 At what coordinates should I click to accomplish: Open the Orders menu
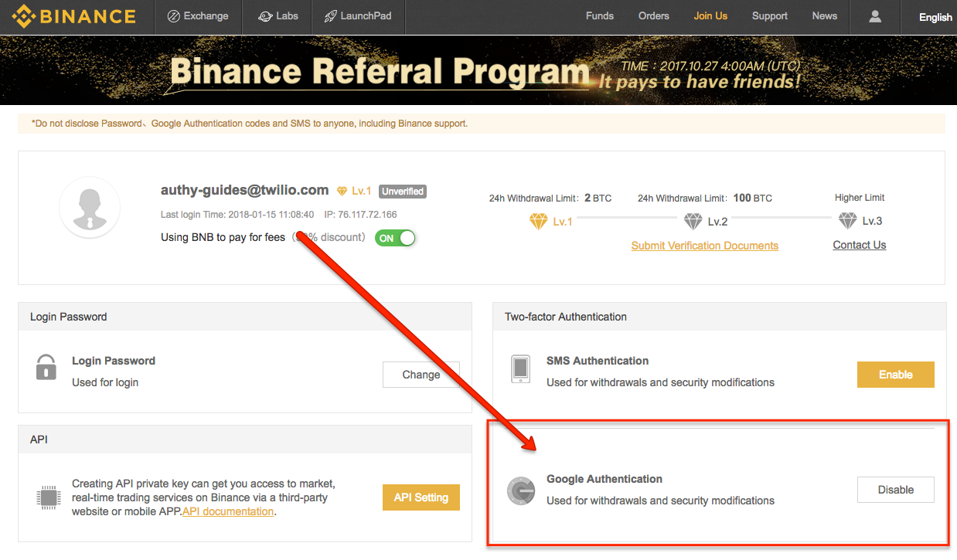653,15
